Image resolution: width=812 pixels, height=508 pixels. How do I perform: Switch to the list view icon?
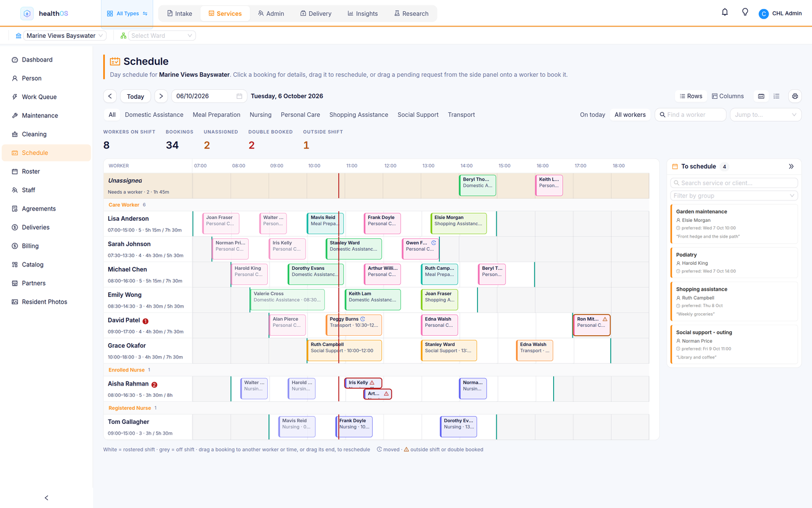point(776,97)
